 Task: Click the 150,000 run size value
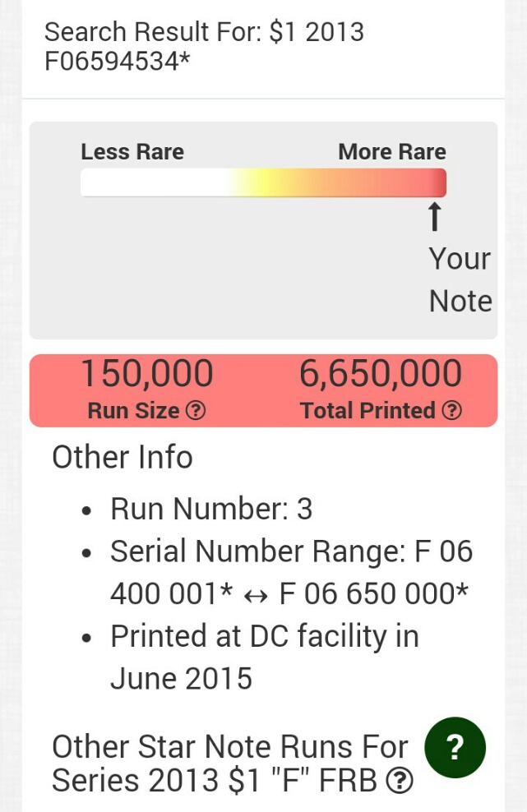click(x=147, y=373)
